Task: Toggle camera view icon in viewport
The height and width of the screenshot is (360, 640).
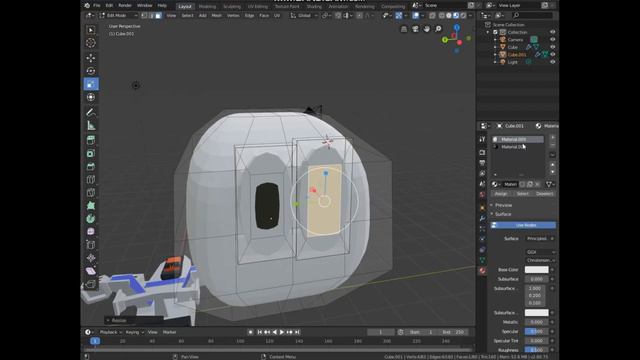Action: 415,29
